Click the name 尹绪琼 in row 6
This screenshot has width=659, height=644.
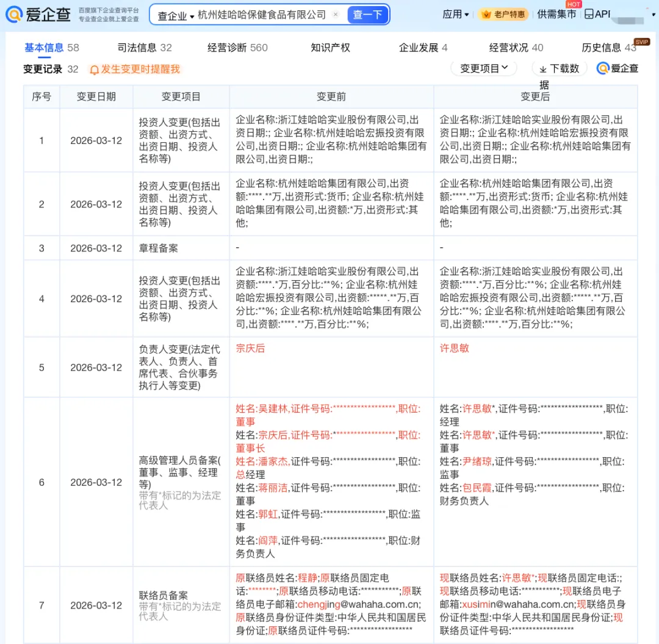click(477, 461)
